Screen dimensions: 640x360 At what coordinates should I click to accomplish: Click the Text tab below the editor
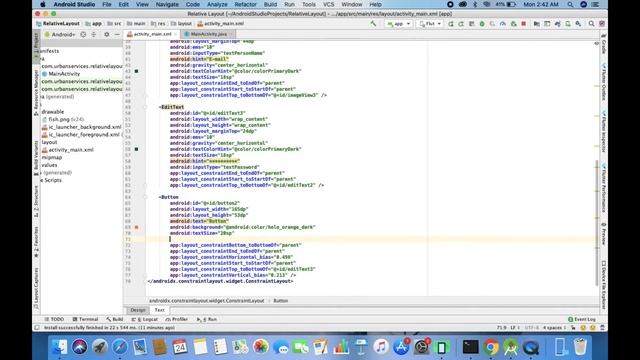[159, 310]
